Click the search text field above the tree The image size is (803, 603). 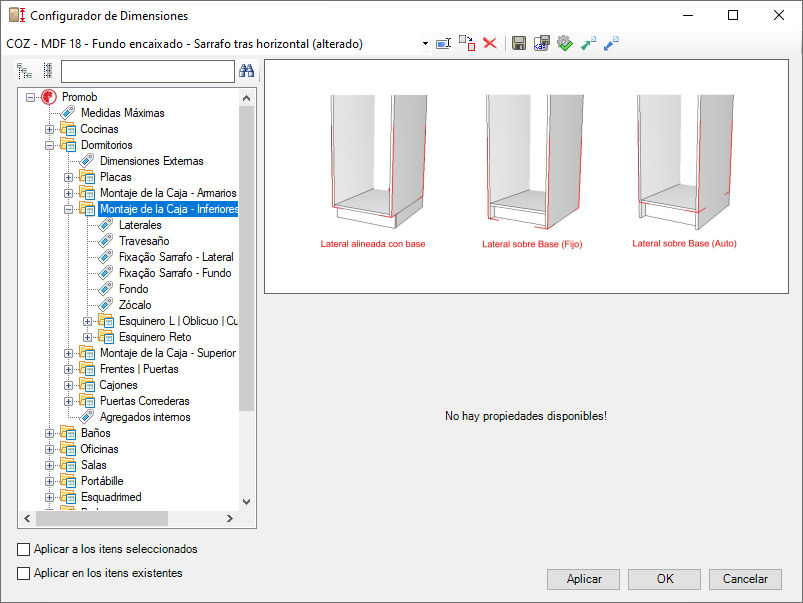coord(147,71)
